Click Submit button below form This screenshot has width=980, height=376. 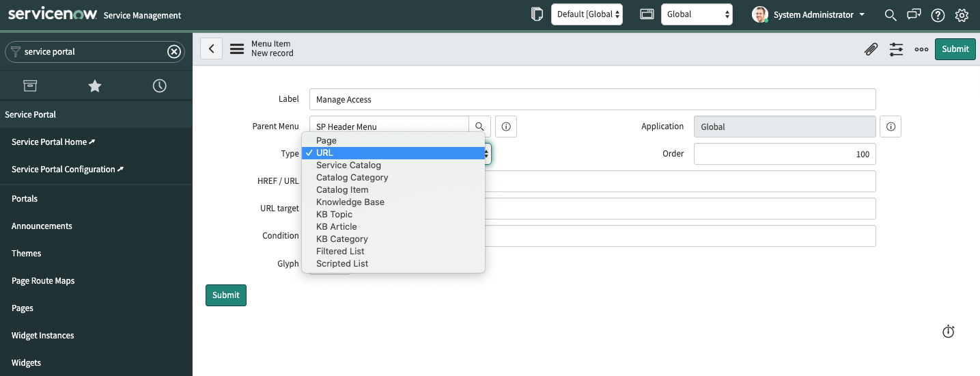225,295
